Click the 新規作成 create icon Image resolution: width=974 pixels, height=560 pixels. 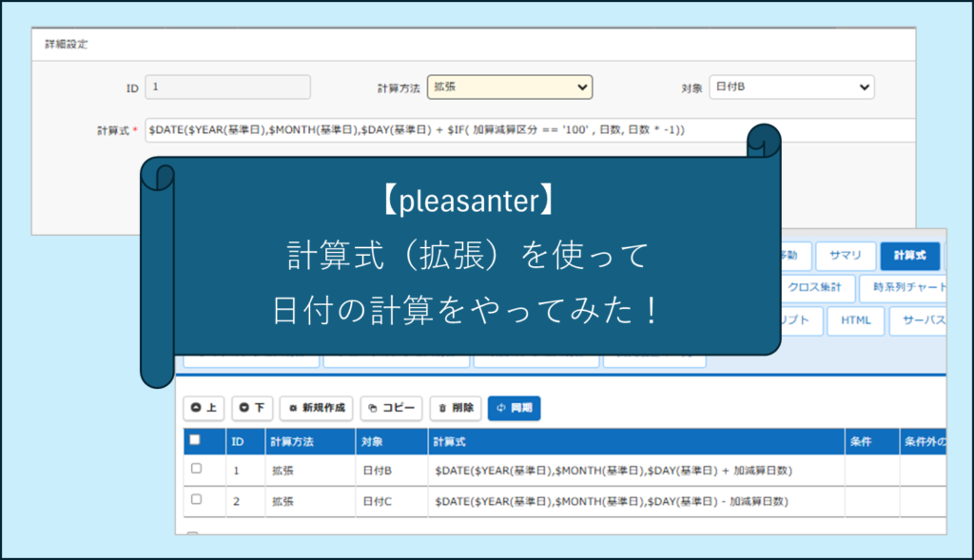(292, 408)
